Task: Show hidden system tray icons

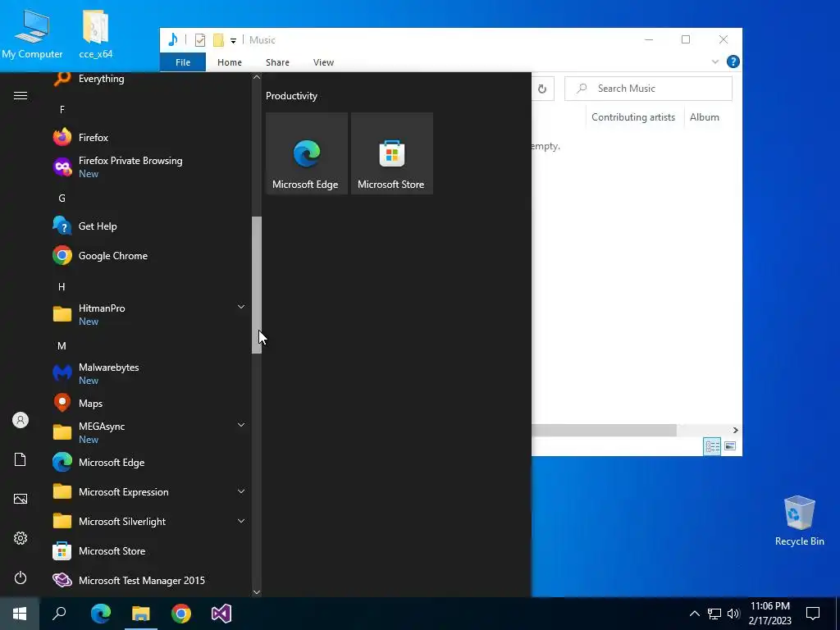Action: 694,614
